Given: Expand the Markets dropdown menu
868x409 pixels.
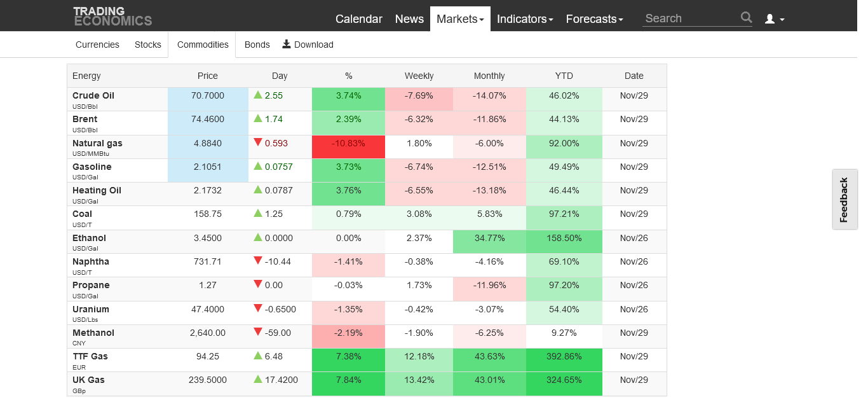Looking at the screenshot, I should coord(460,19).
